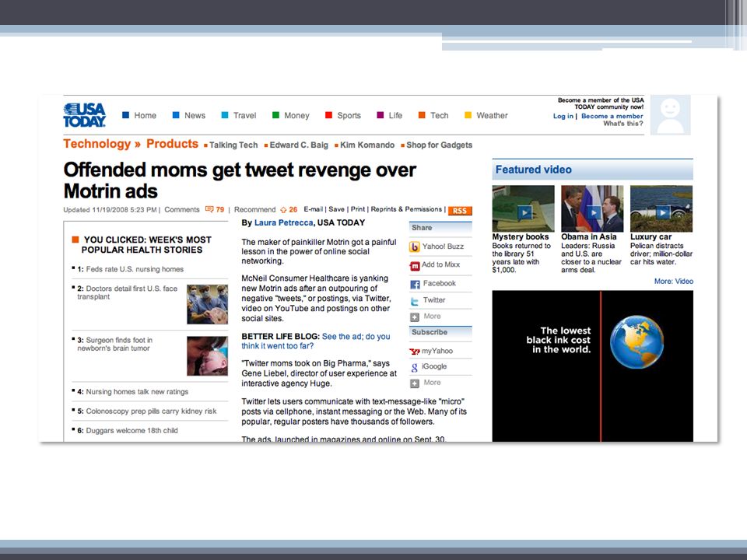Open story 'Colonoscopy prep pills carry kidney risk'
747x560 pixels.
tap(151, 411)
